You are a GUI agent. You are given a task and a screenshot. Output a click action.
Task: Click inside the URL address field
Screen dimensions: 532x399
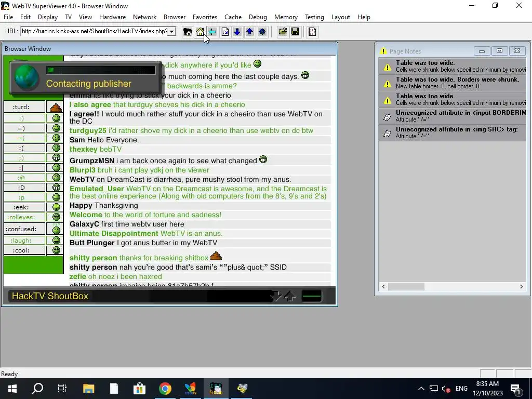click(x=95, y=32)
